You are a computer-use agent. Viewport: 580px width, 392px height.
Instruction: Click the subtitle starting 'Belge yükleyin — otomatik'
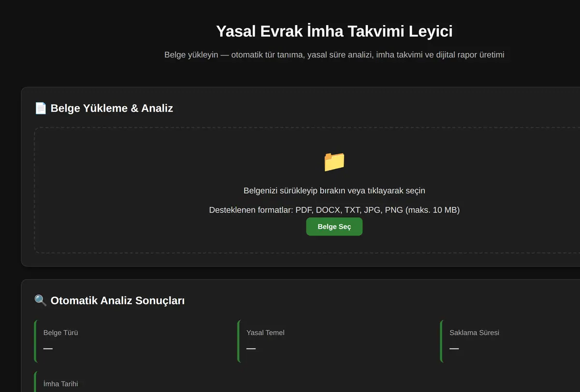(x=334, y=55)
